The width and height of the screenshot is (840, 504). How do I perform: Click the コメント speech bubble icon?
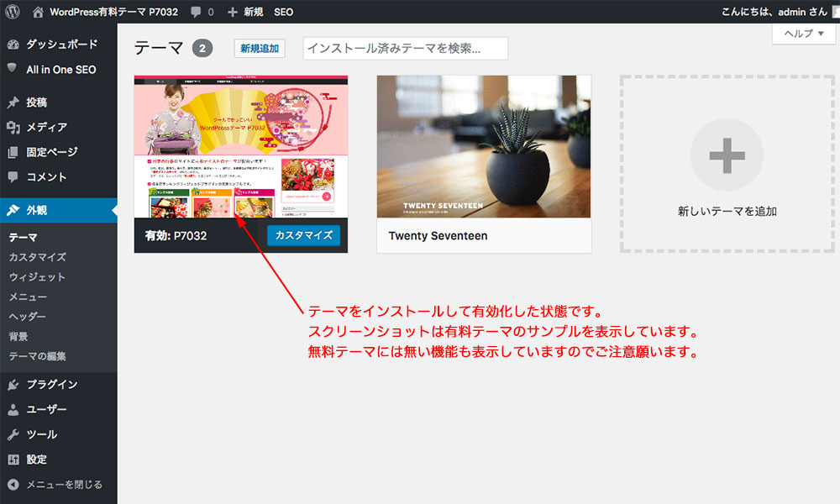(x=13, y=176)
